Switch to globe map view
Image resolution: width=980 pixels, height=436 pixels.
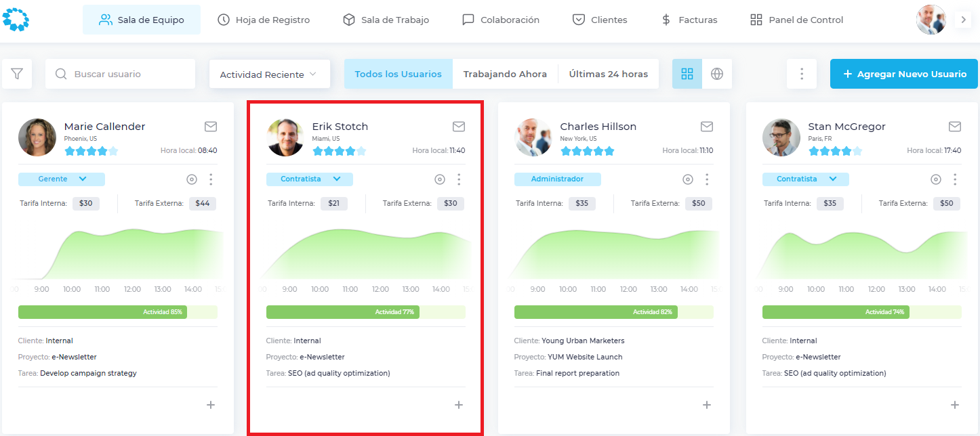(x=717, y=74)
